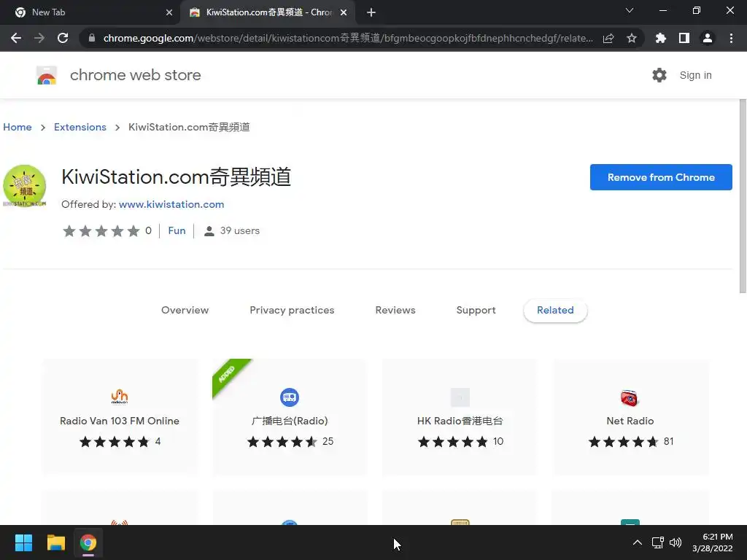Click the page vertical scrollbar
747x560 pixels.
743,195
